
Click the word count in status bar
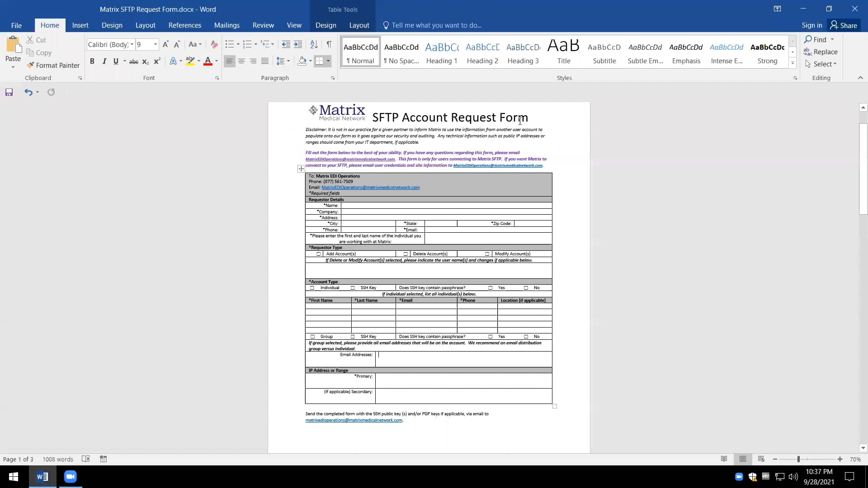click(x=57, y=459)
